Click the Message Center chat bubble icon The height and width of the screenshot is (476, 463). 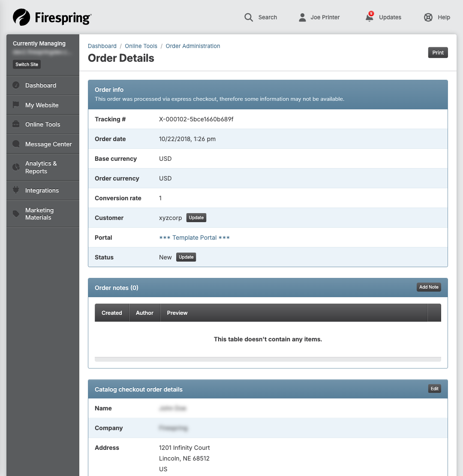16,144
